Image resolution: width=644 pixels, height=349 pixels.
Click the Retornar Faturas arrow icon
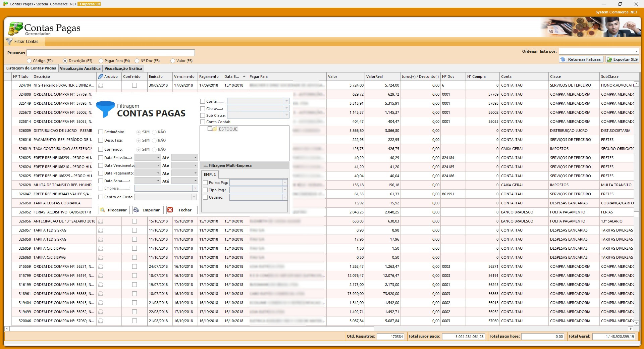[563, 59]
